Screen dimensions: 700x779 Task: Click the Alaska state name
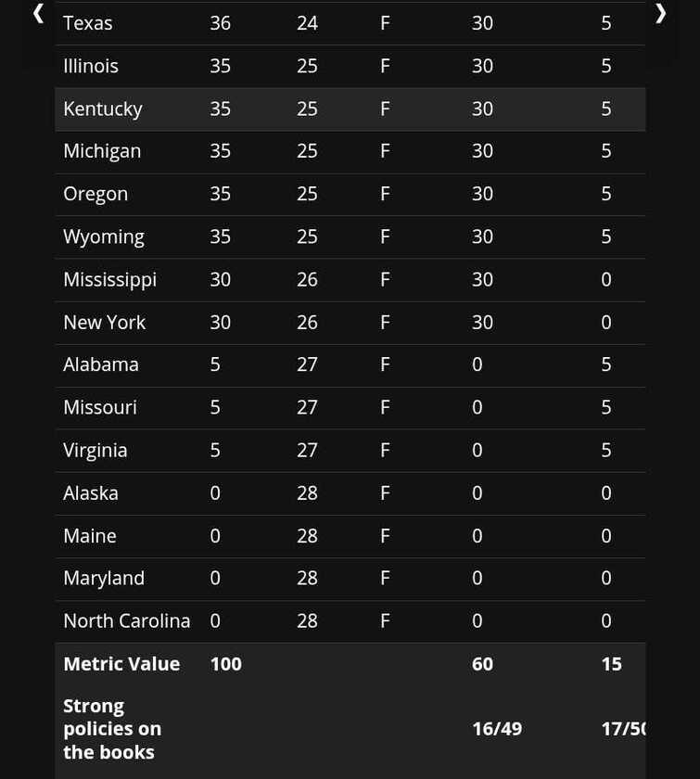[x=91, y=492]
